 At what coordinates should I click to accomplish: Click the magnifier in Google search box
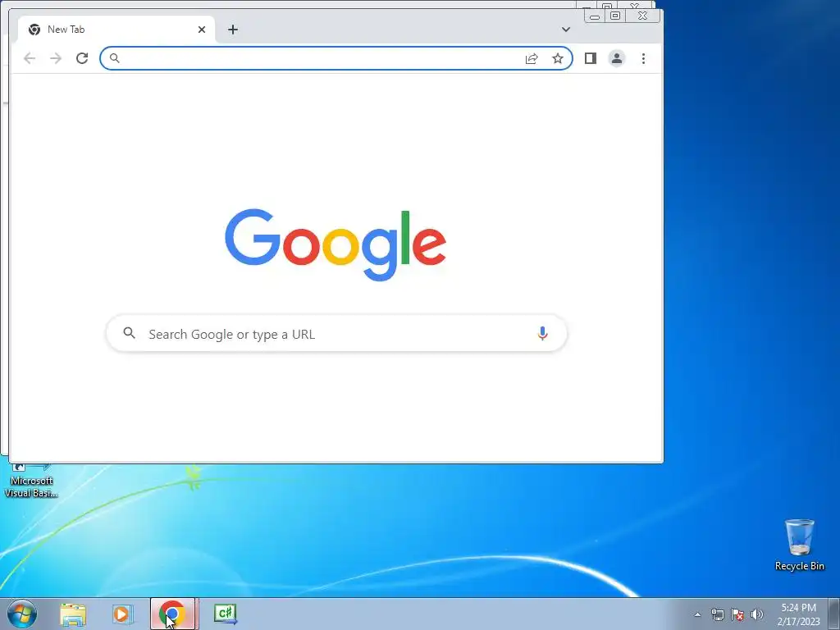(x=129, y=333)
